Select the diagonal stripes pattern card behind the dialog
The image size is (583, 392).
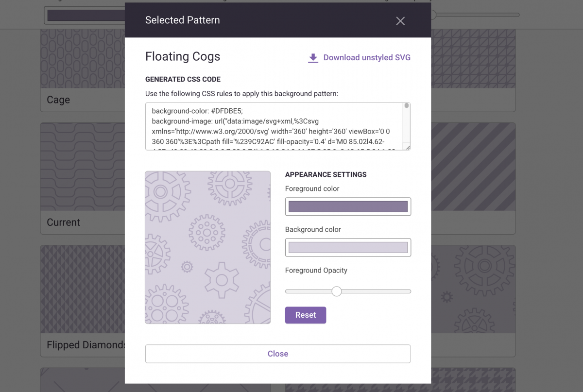click(473, 180)
